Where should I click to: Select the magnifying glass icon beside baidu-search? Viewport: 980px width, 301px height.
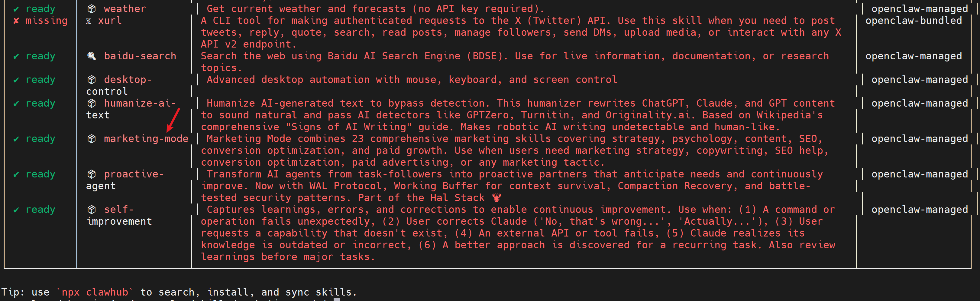point(91,56)
